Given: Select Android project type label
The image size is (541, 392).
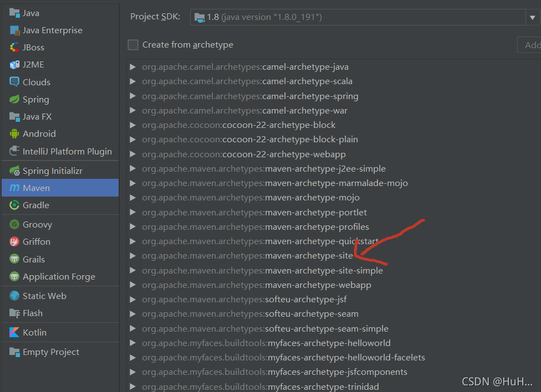Looking at the screenshot, I should [x=39, y=134].
